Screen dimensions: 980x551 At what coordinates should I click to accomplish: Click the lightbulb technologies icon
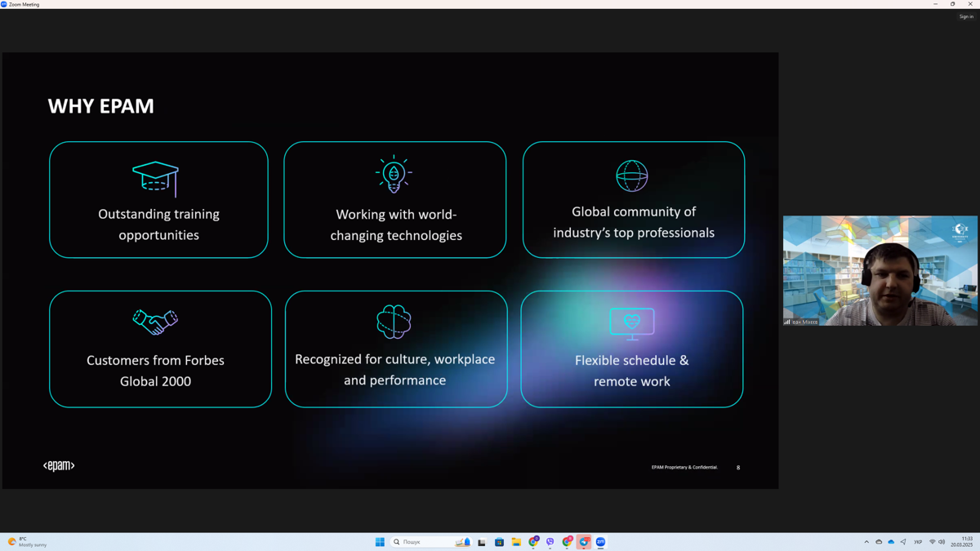click(x=394, y=174)
